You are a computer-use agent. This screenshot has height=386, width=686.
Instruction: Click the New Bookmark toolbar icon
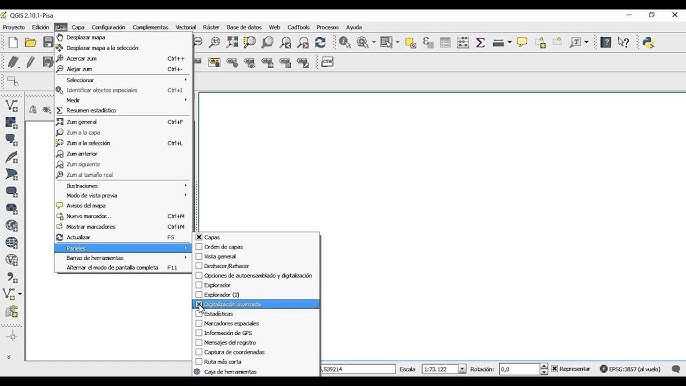(540, 42)
